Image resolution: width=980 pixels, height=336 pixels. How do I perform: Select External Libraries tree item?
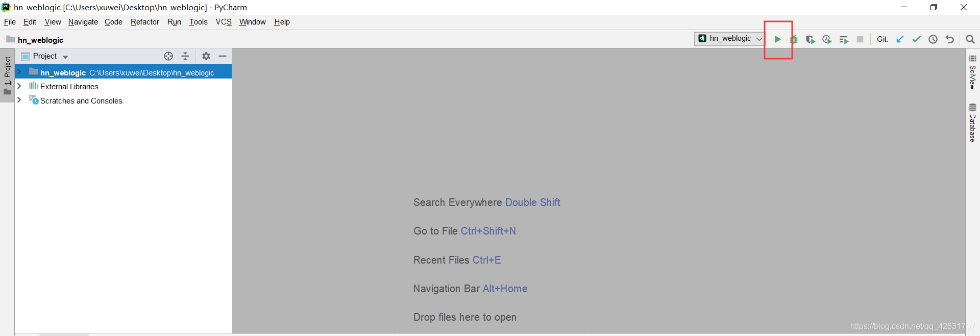tap(69, 87)
